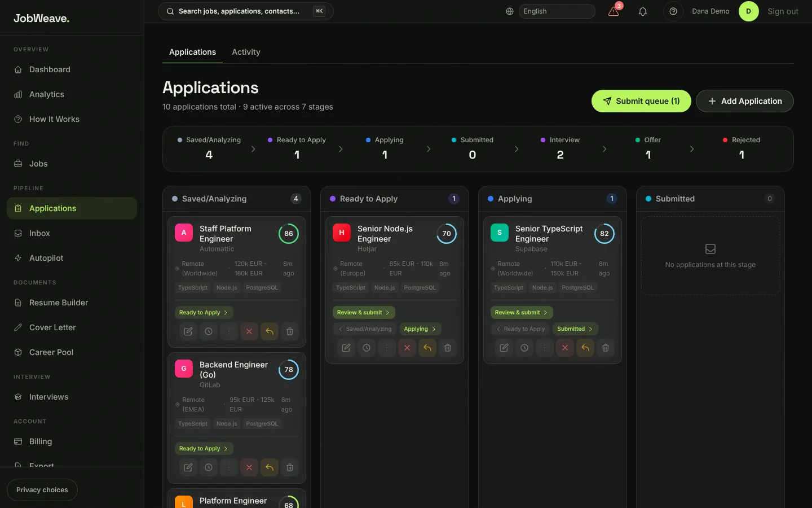
Task: Click the undo arrow on Senior Node.js Engineer card
Action: coord(427,348)
